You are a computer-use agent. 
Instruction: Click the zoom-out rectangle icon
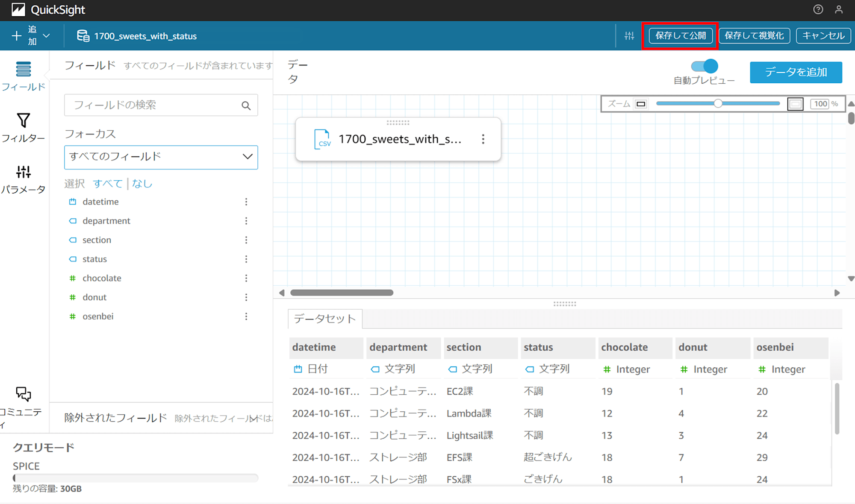[x=641, y=104]
